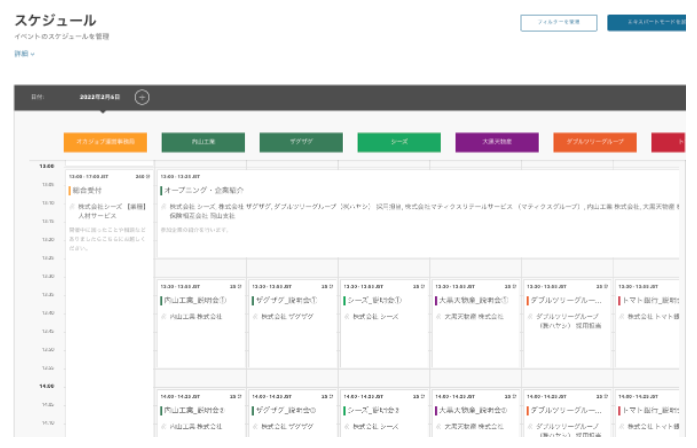Screen dimensions: 697x448
Task: Select the purple 大黒天物産 track header
Action: click(x=497, y=142)
